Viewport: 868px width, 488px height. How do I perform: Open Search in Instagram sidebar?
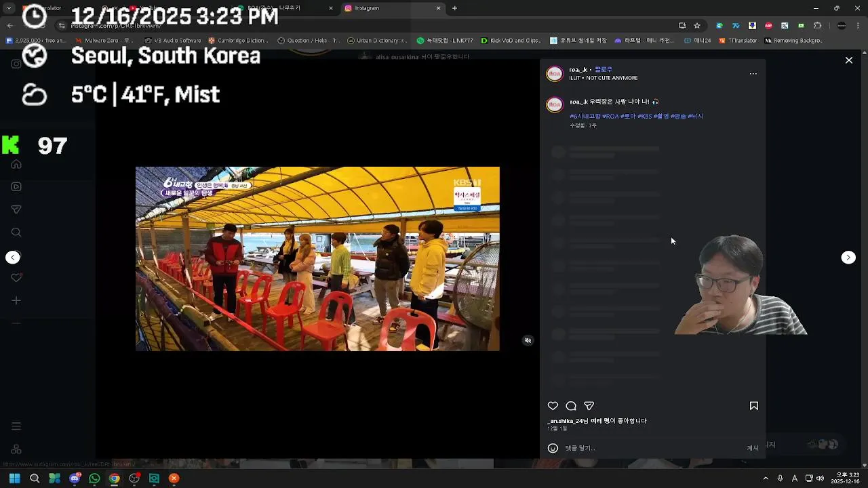(x=16, y=232)
